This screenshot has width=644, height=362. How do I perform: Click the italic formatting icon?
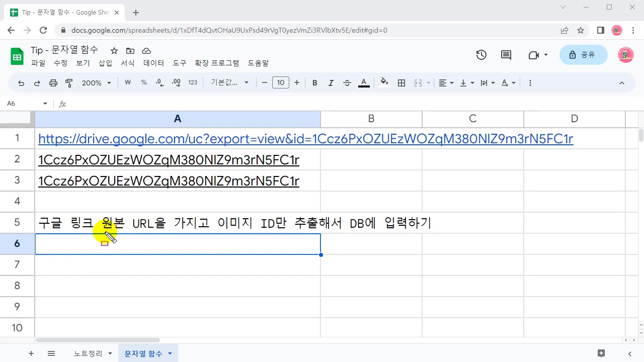tap(331, 82)
